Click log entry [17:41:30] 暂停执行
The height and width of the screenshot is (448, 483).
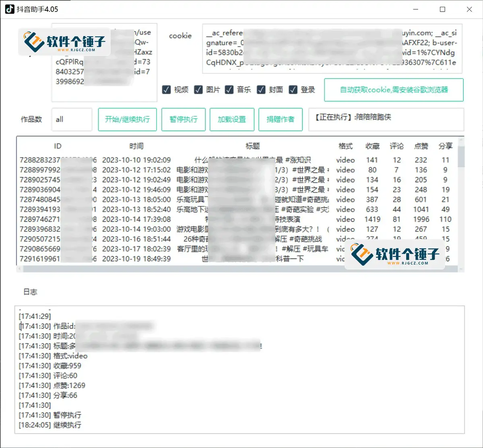(x=50, y=415)
